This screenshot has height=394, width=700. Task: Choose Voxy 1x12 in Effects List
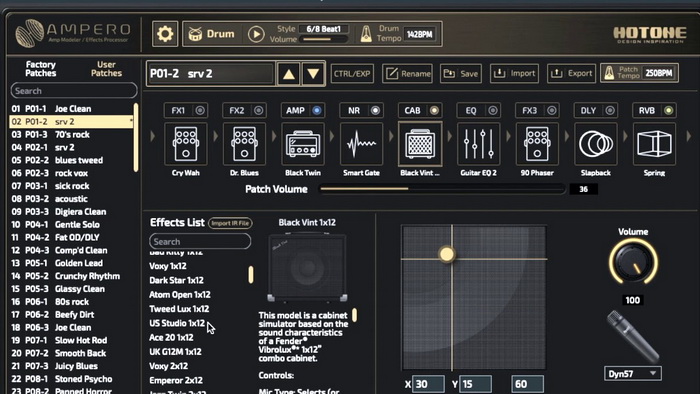point(168,266)
